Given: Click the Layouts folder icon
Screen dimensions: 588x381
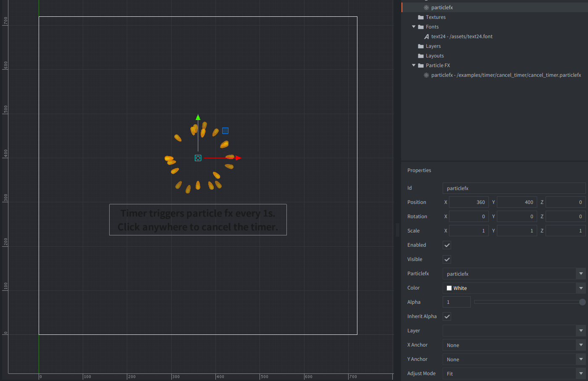Looking at the screenshot, I should click(x=421, y=56).
